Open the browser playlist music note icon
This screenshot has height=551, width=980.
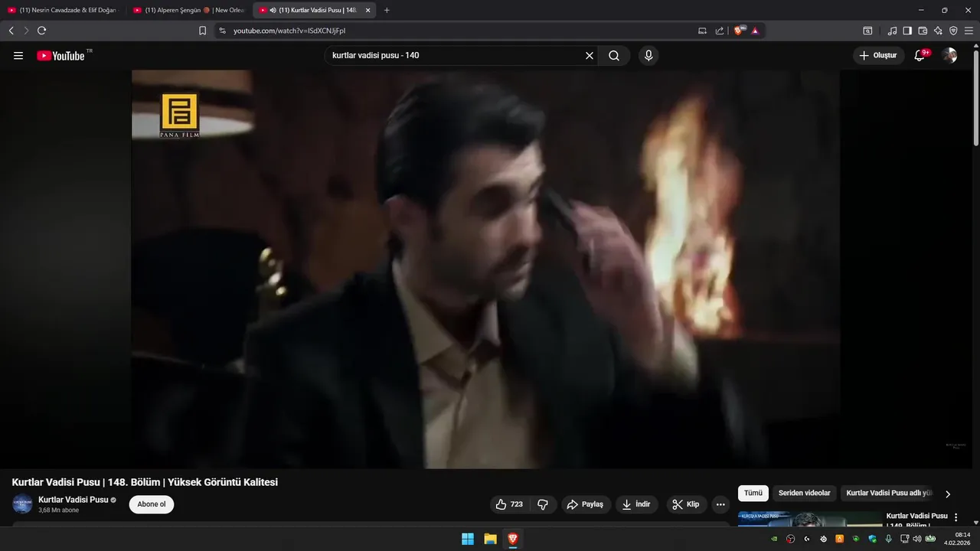tap(892, 31)
